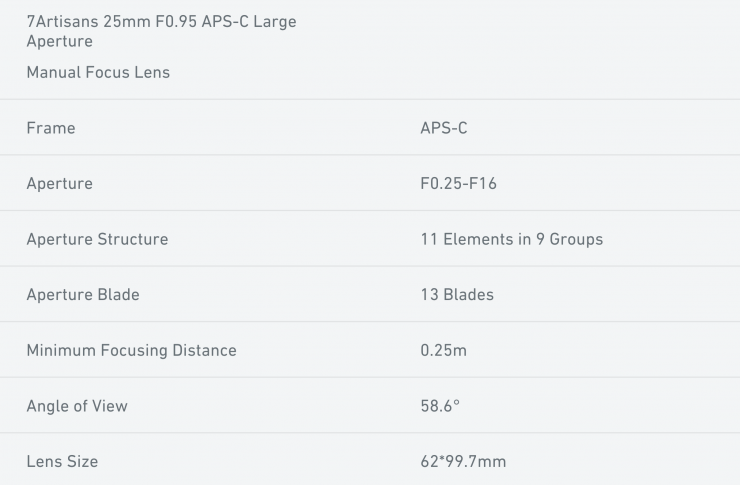
Task: Click the 0.25m focusing distance value
Action: point(444,350)
